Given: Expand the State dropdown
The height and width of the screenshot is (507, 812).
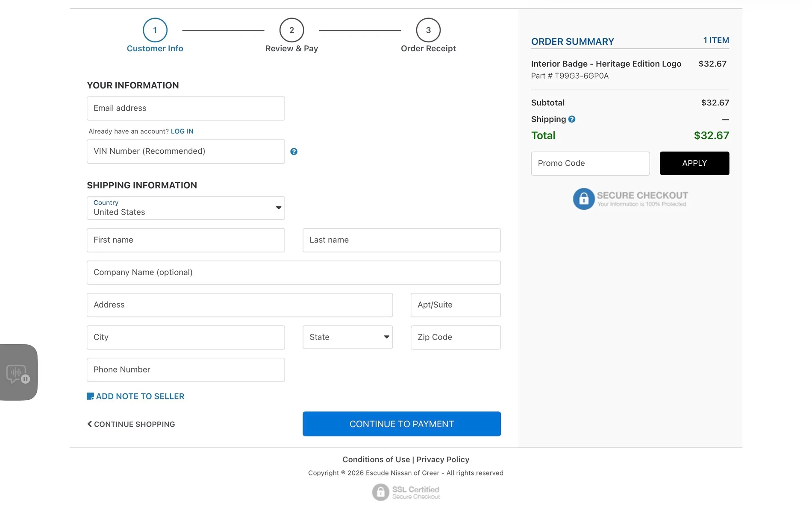Looking at the screenshot, I should point(347,337).
